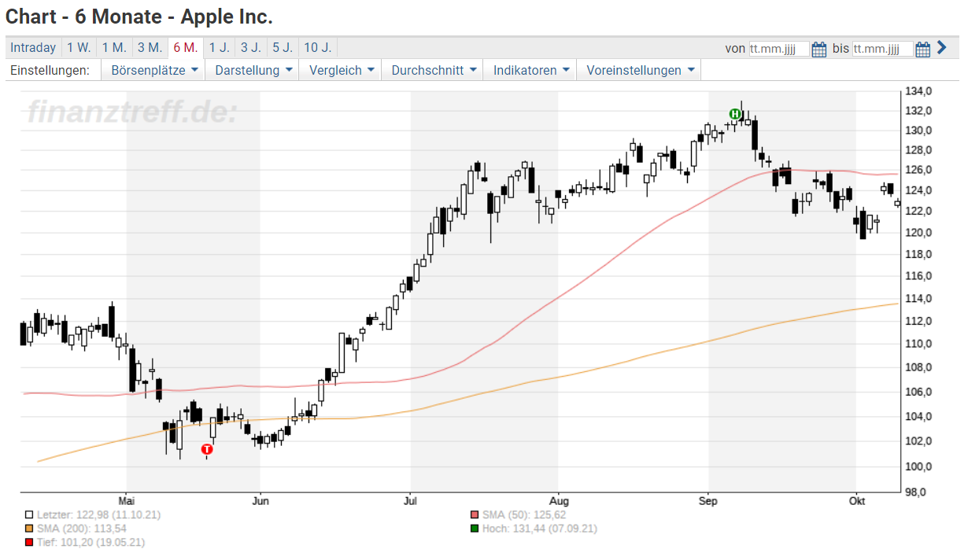Switch to the 1 J. range tab
Viewport: 968px width, 560px height.
[219, 48]
